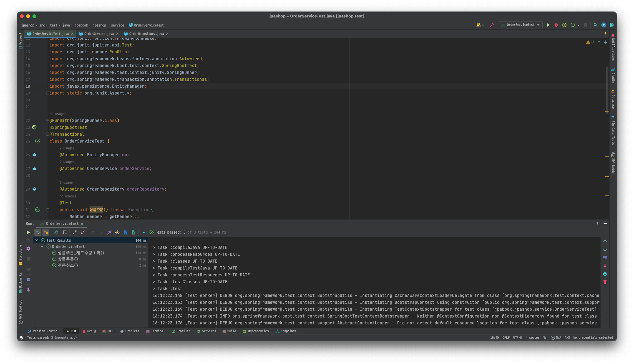
Task: Open the profiler options dropdown arrow
Action: (578, 25)
